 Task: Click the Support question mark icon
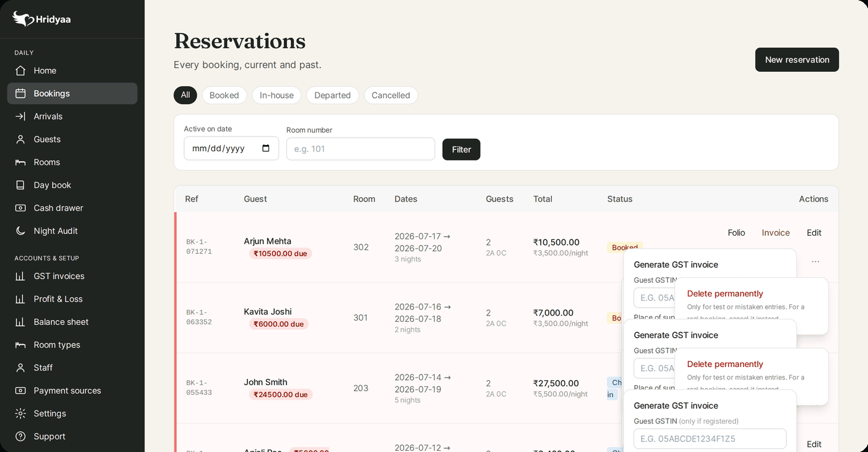(x=20, y=437)
